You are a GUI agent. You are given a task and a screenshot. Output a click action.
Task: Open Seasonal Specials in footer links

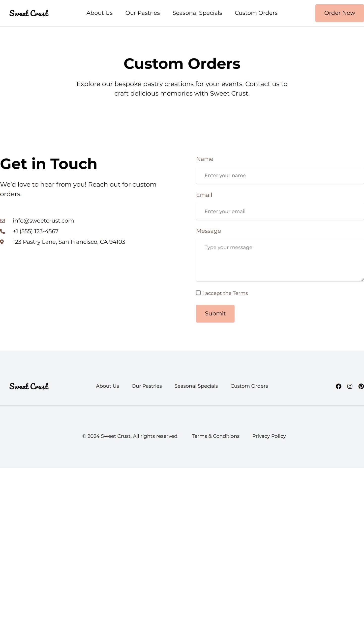[x=196, y=386]
